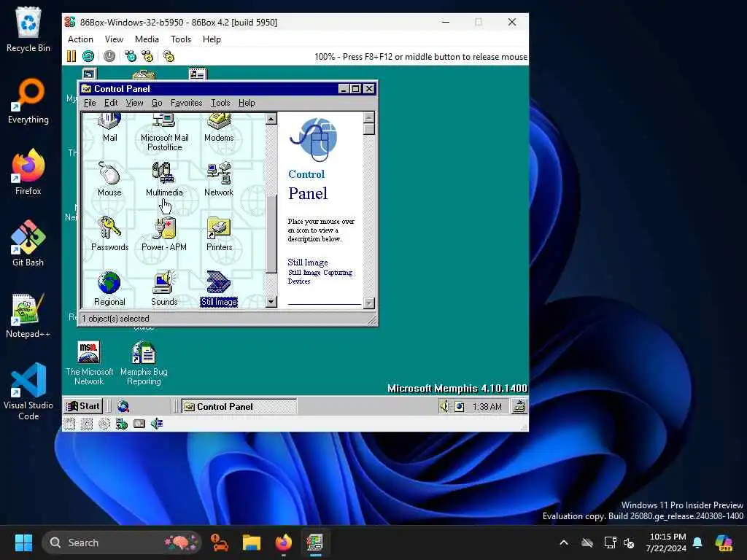This screenshot has height=560, width=747.
Task: Click the volume speaker tray icon in Memphis
Action: [x=444, y=406]
